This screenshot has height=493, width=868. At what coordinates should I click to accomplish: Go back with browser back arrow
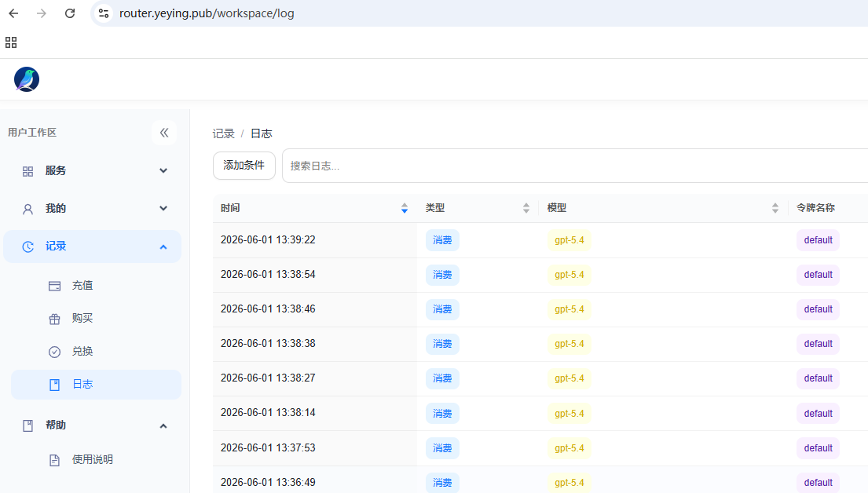pos(14,13)
